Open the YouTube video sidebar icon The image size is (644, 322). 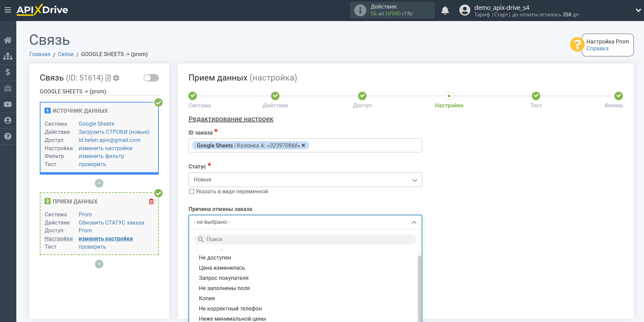point(8,104)
